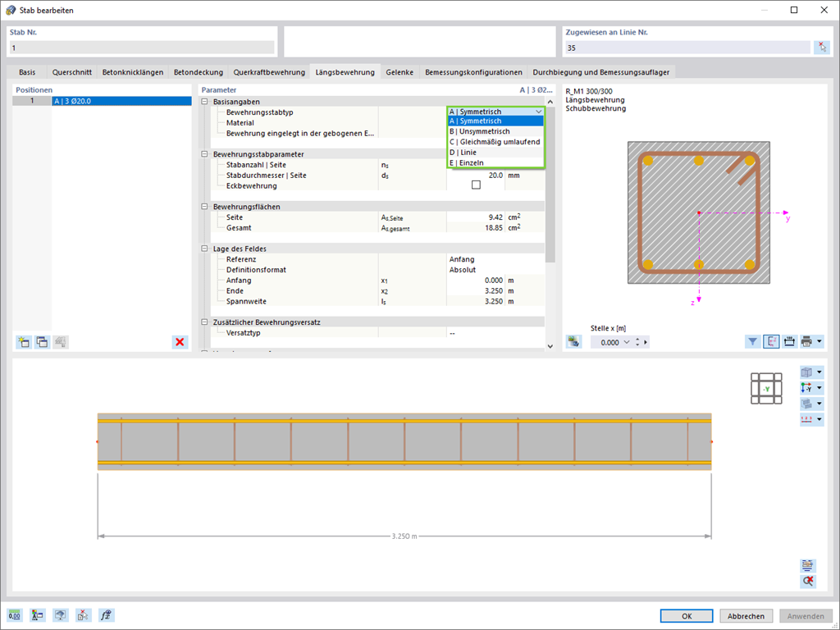Open the isometric view dropdown arrow
The height and width of the screenshot is (630, 840).
coord(819,372)
